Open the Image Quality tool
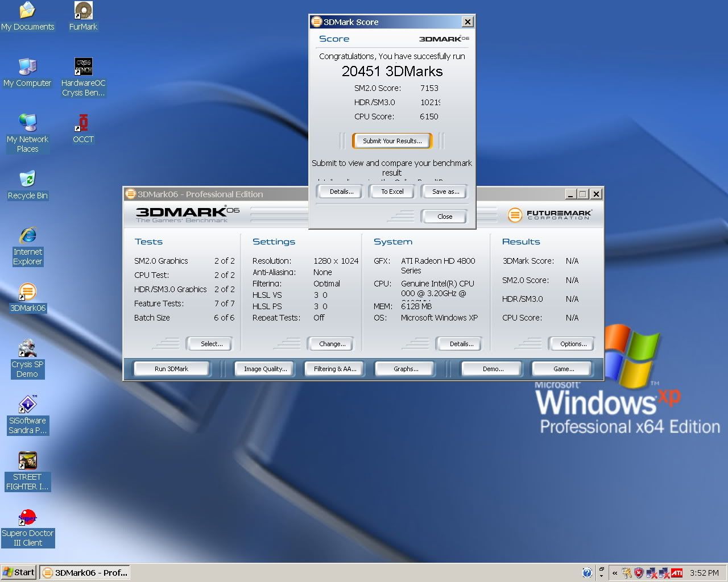This screenshot has height=582, width=728. click(266, 369)
